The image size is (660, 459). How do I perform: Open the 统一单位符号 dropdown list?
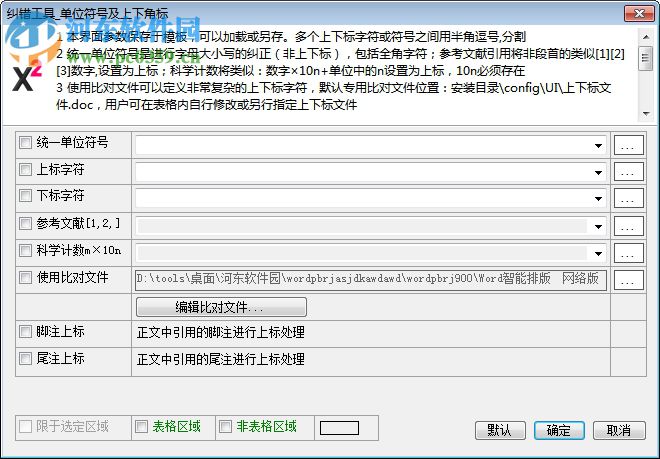[x=598, y=146]
